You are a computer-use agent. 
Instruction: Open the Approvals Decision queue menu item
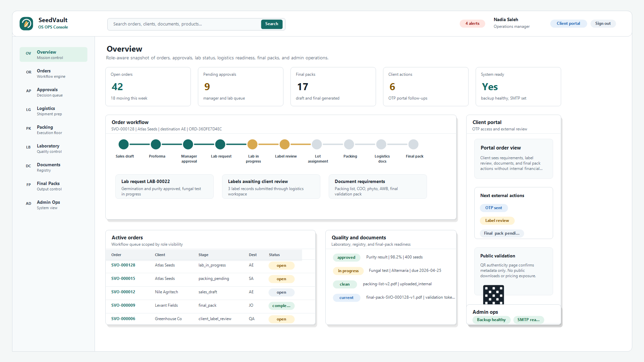[53, 92]
